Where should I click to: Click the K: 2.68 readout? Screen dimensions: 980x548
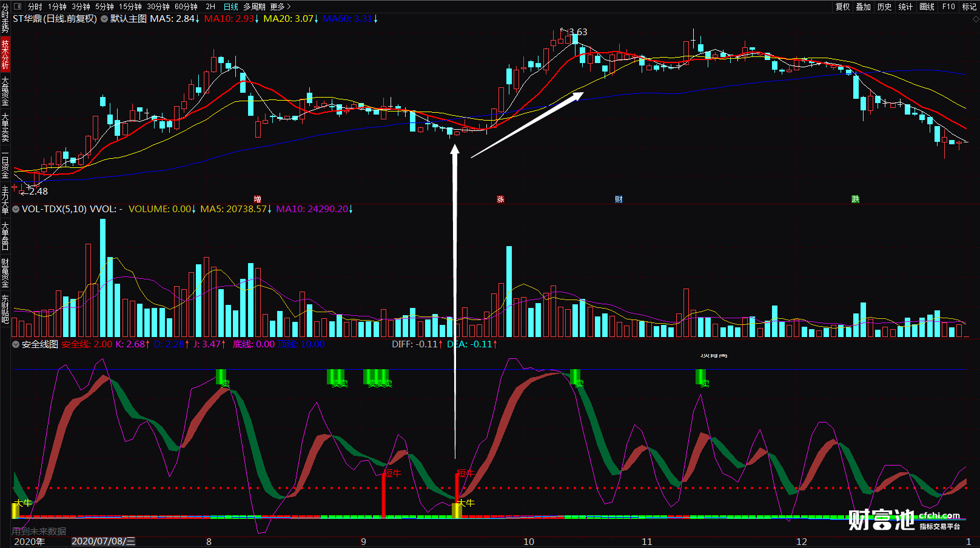point(133,344)
